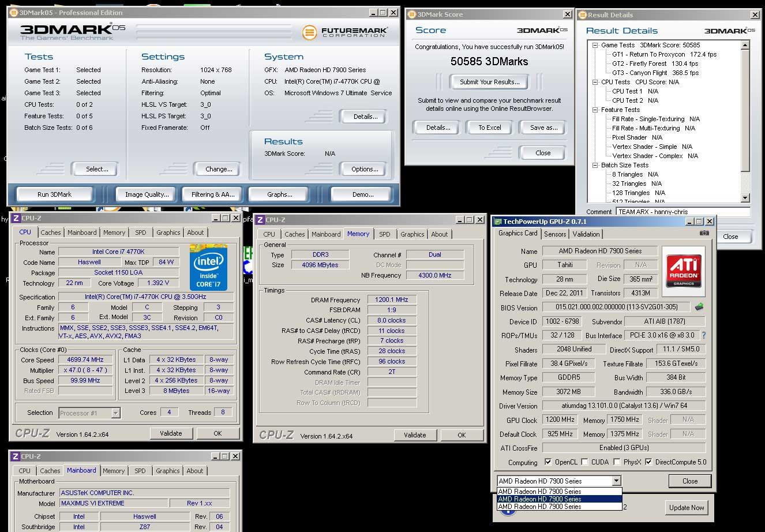
Task: Click the Graphs button
Action: [x=280, y=194]
